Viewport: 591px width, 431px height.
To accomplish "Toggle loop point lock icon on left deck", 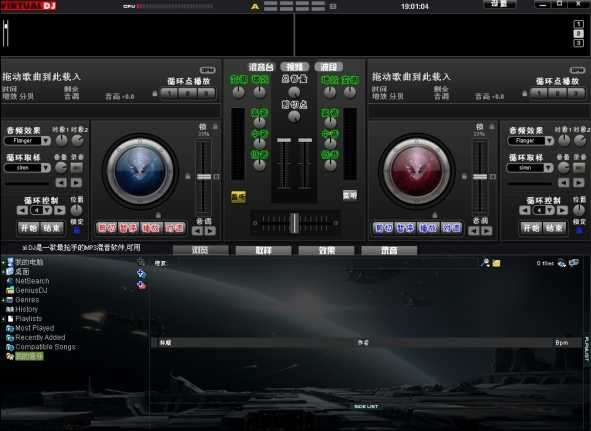I will (155, 93).
